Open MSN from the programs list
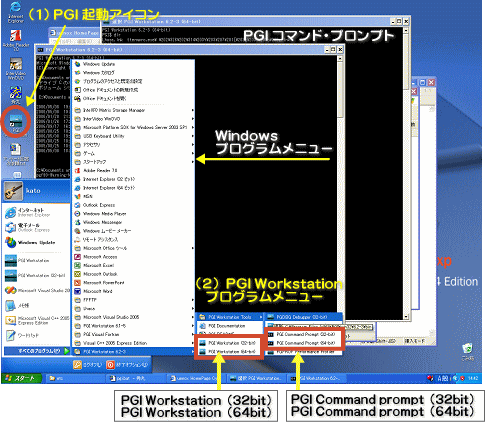The width and height of the screenshot is (485, 422). [133, 196]
